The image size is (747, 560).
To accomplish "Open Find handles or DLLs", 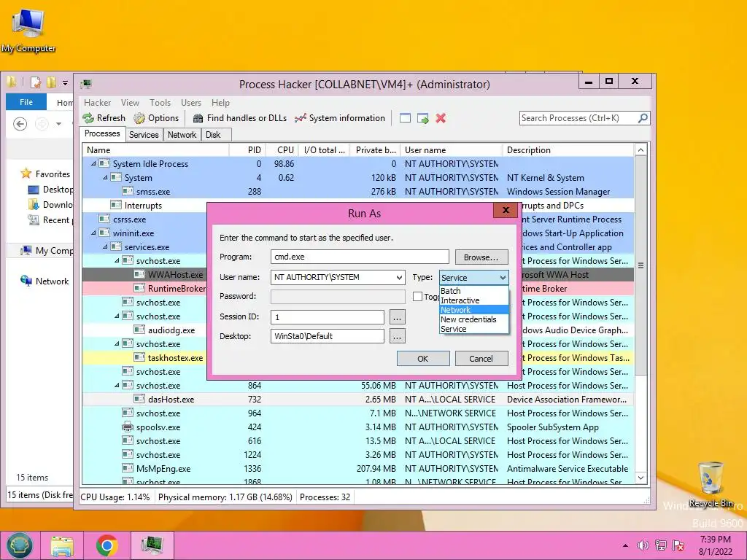I will [240, 118].
